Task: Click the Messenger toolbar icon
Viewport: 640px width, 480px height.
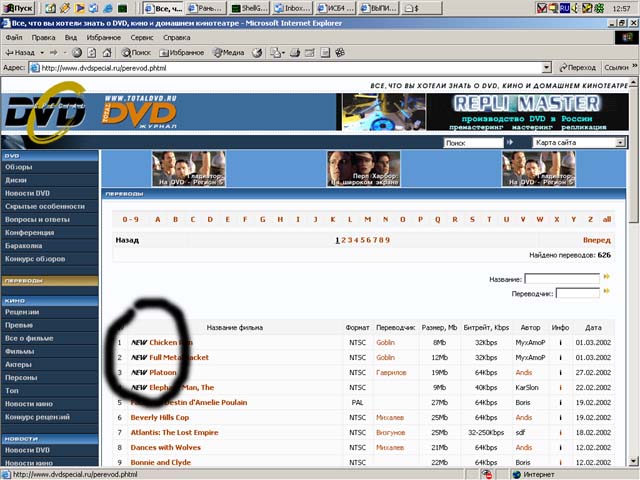Action: (340, 52)
